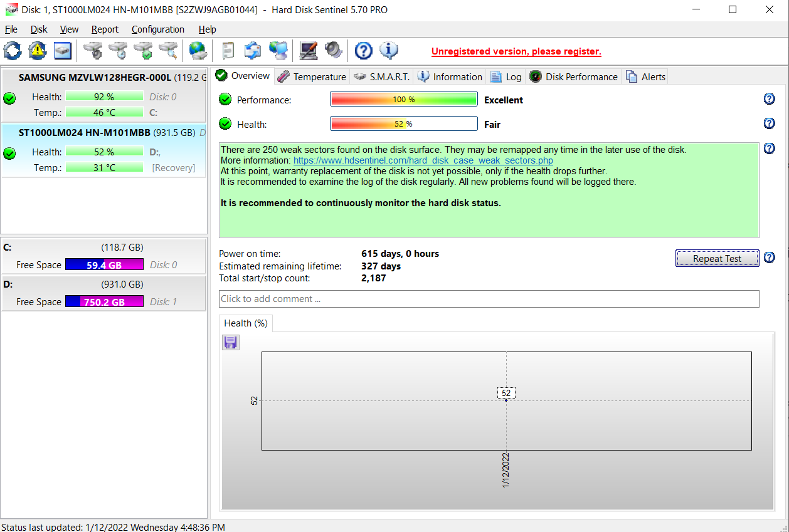The image size is (789, 532).
Task: Open the Configuration menu
Action: [x=158, y=29]
